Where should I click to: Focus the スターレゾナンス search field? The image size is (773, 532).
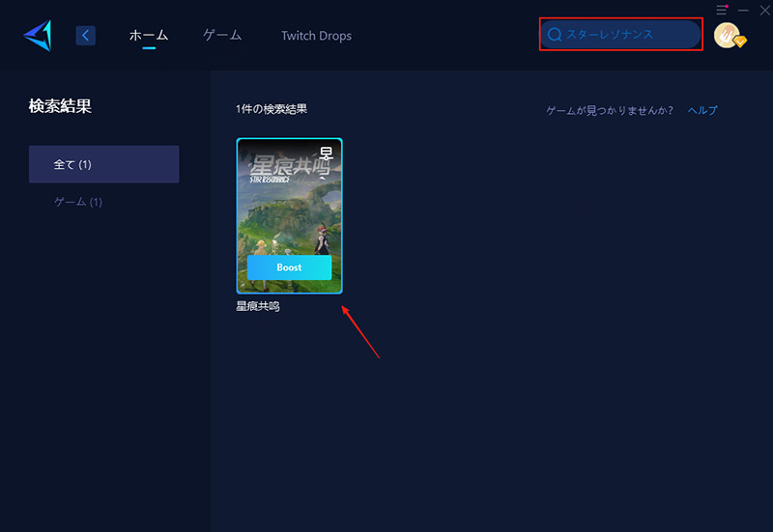click(x=620, y=34)
